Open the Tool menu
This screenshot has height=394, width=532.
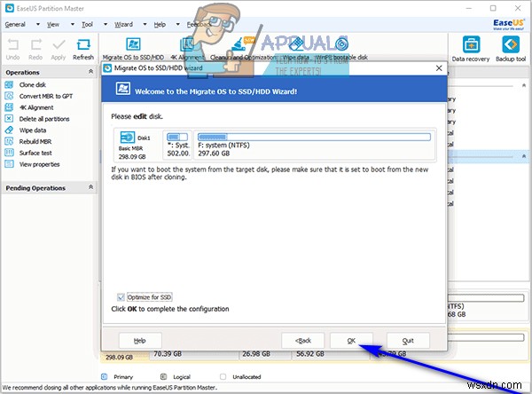coord(87,25)
